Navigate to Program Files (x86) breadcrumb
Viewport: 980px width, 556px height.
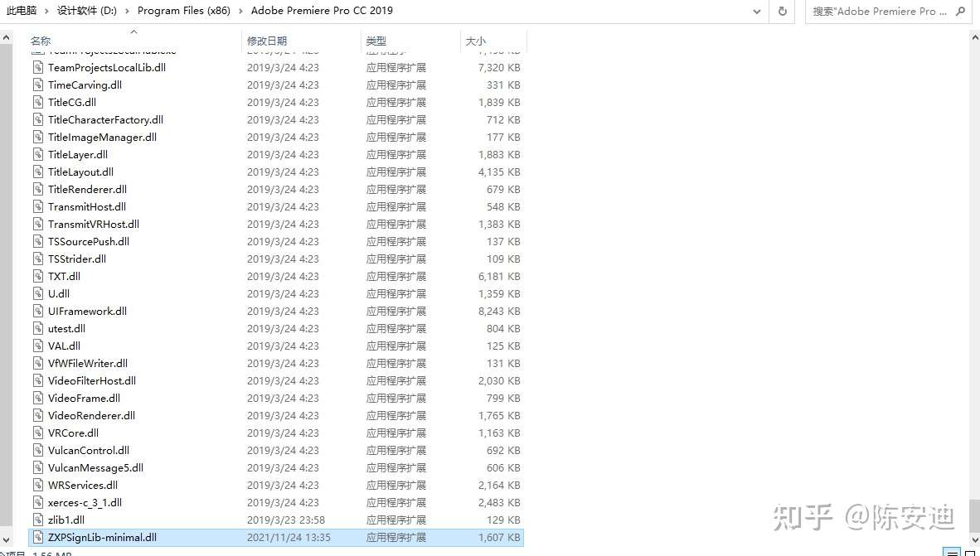tap(184, 11)
